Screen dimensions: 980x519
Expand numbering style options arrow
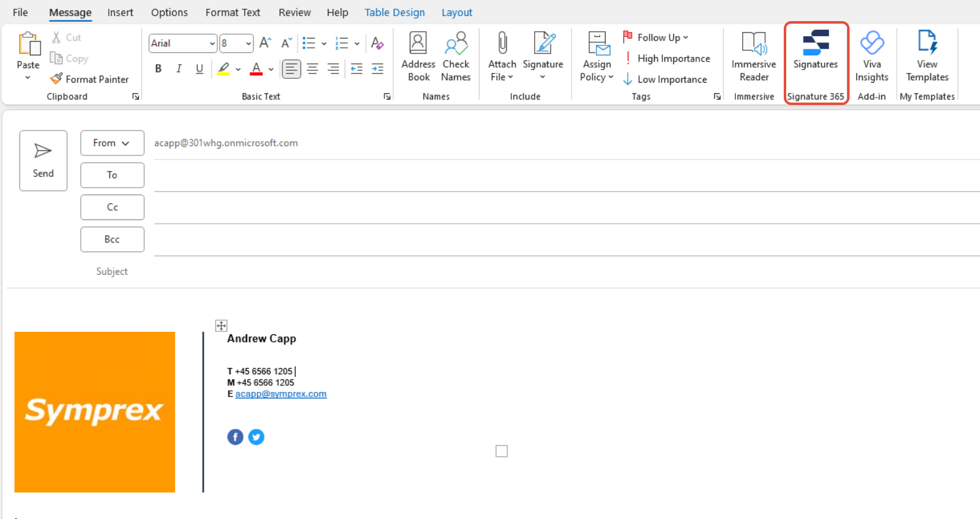pyautogui.click(x=357, y=43)
